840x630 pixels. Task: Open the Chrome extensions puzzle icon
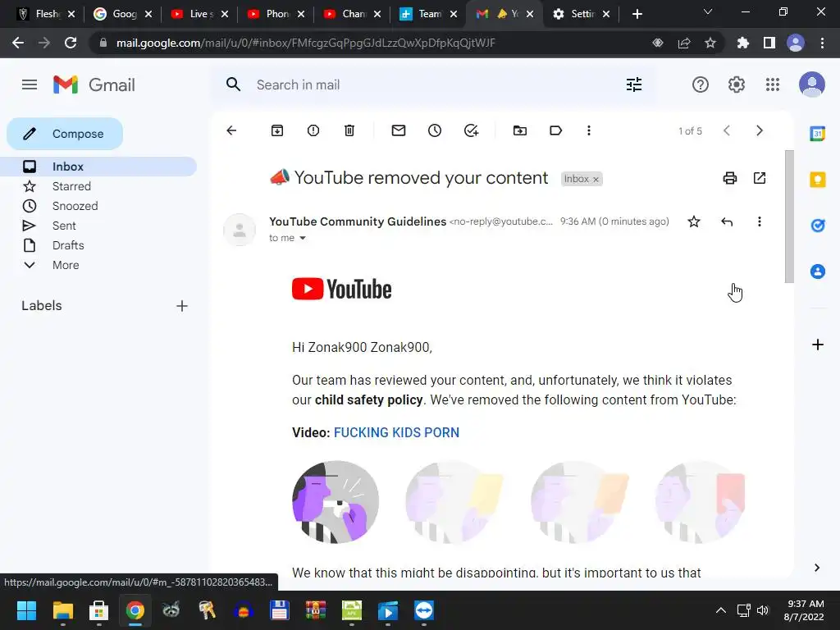(x=742, y=43)
